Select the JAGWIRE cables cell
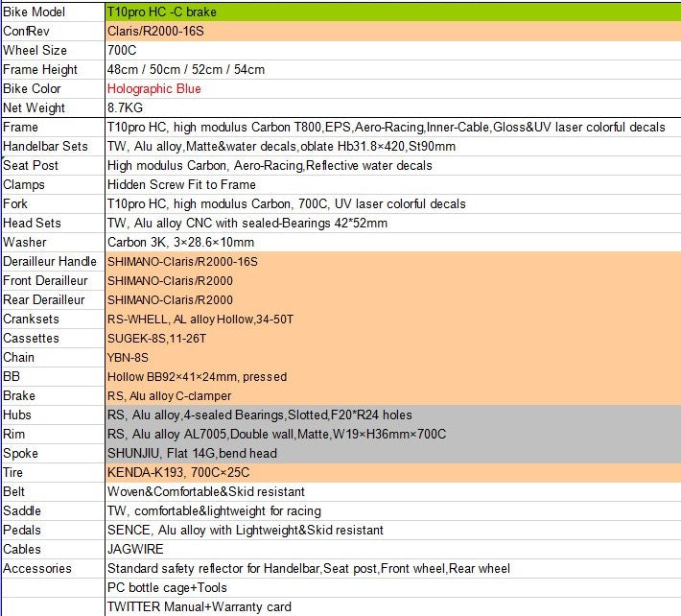Viewport: 681px width, 616px height. click(x=393, y=550)
